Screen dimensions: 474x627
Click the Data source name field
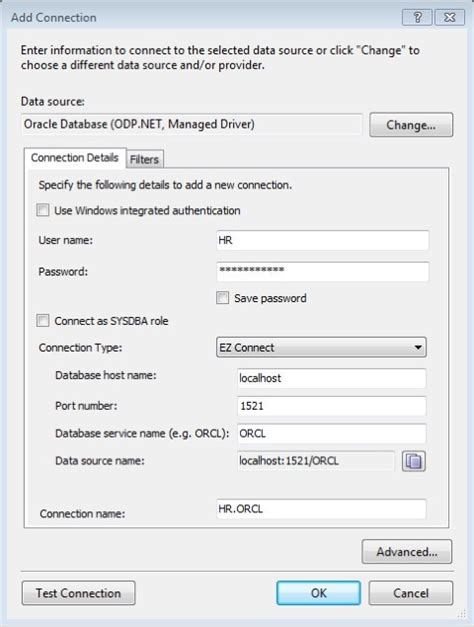coord(316,461)
